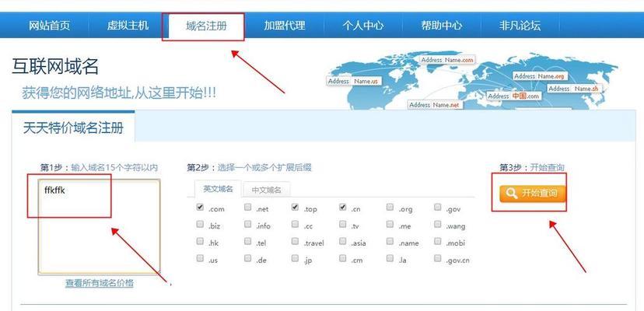The height and width of the screenshot is (311, 644).
Task: Switch to the 中文域名 tab
Action: click(x=267, y=190)
